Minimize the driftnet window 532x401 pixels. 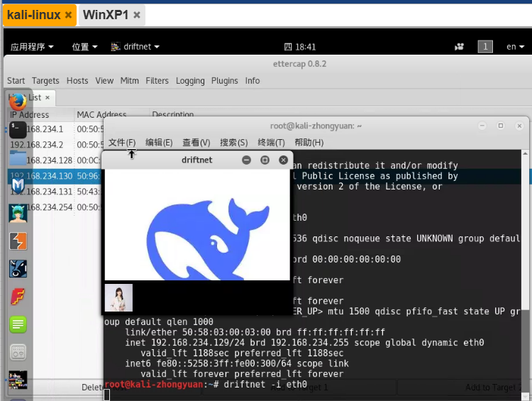click(x=247, y=160)
